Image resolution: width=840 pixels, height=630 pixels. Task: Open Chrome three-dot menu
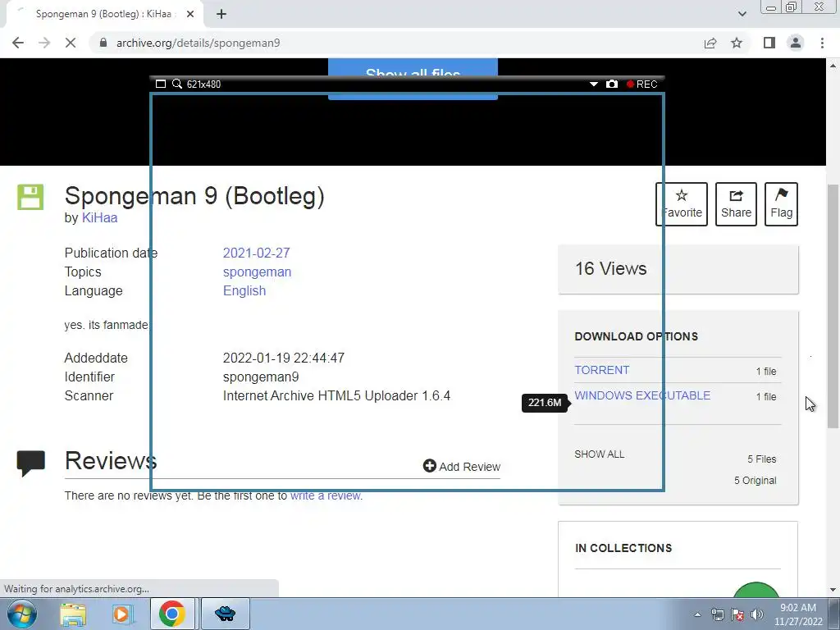pos(822,43)
